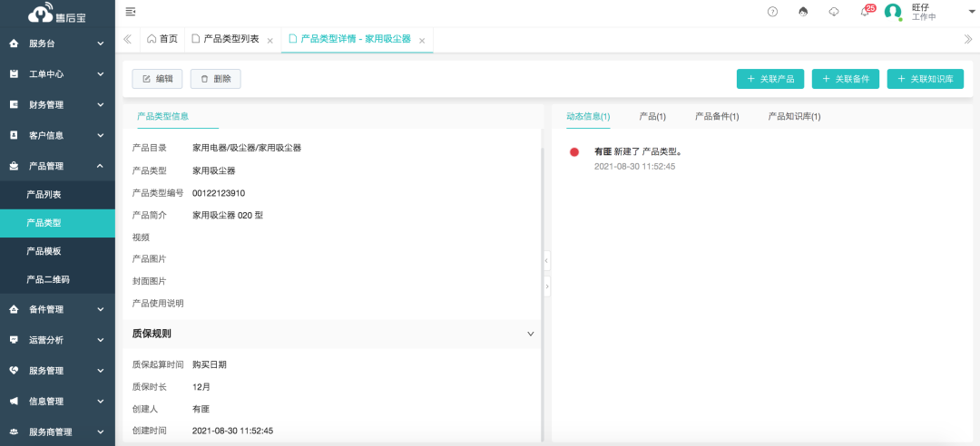Open 产品列表 in the sidebar

click(57, 195)
